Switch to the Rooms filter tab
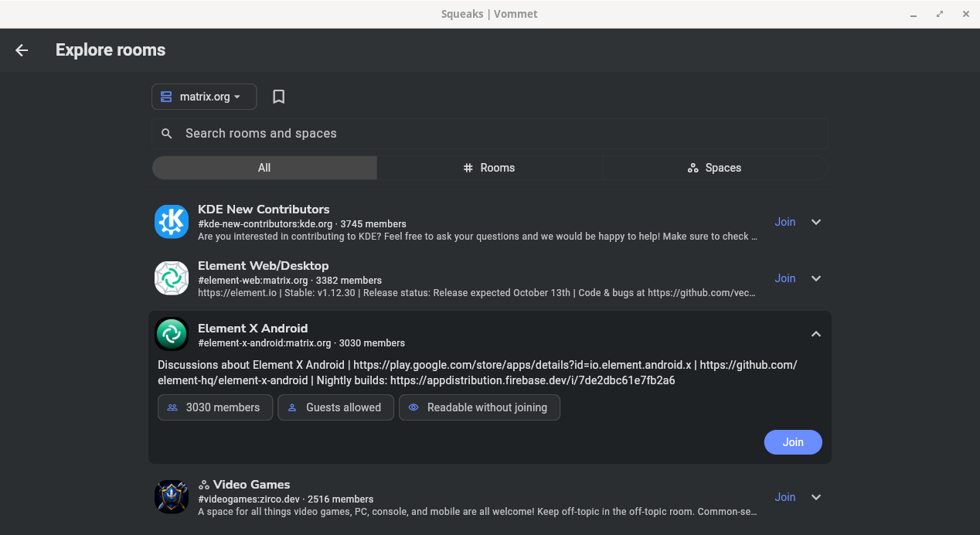Image resolution: width=980 pixels, height=535 pixels. point(489,168)
